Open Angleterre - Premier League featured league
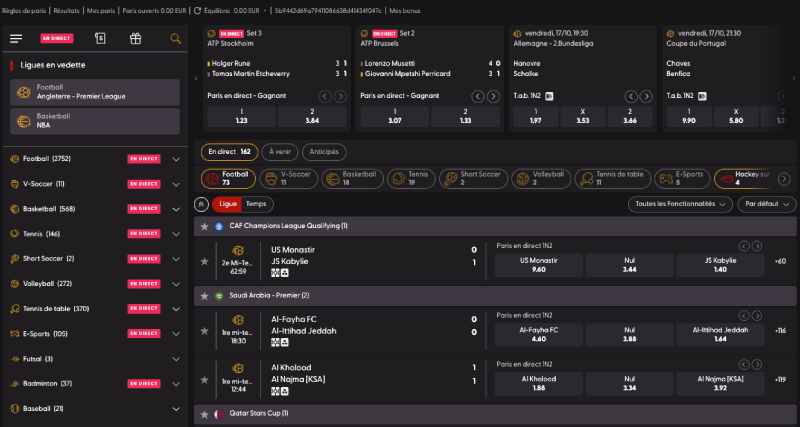Viewport: 800px width, 427px height. tap(95, 92)
